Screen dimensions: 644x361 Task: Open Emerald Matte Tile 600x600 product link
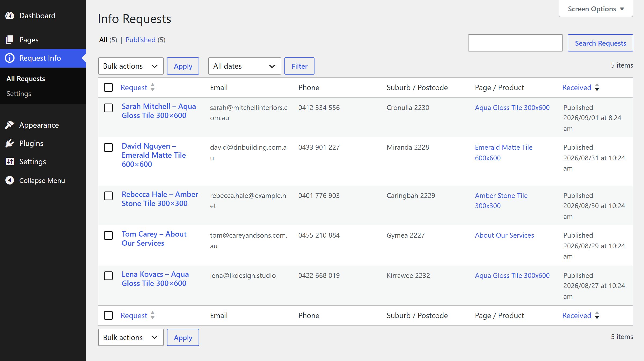504,153
